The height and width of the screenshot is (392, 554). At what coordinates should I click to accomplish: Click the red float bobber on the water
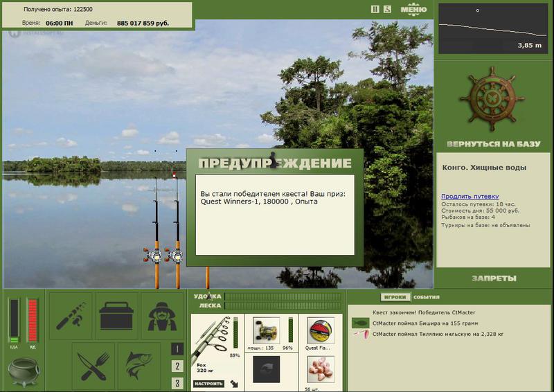tap(175, 175)
